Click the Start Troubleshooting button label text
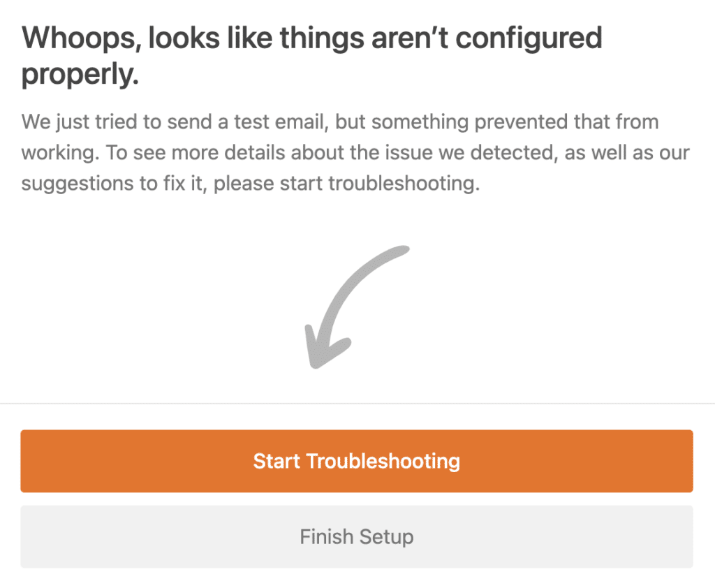The height and width of the screenshot is (588, 715). [357, 461]
